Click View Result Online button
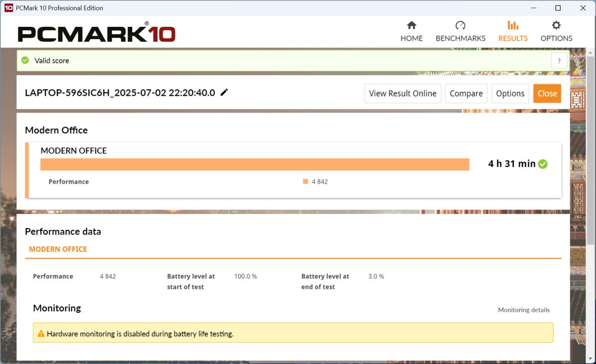 pos(403,93)
